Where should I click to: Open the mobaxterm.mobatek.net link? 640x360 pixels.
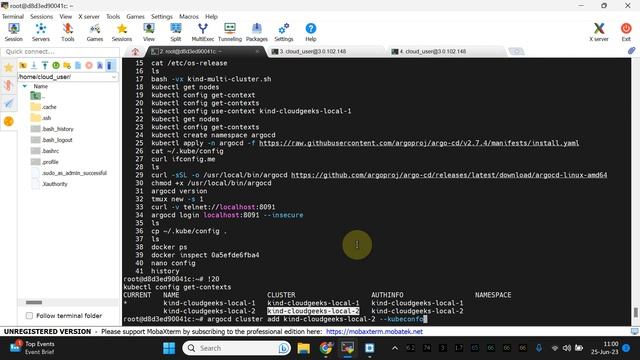[x=374, y=331]
